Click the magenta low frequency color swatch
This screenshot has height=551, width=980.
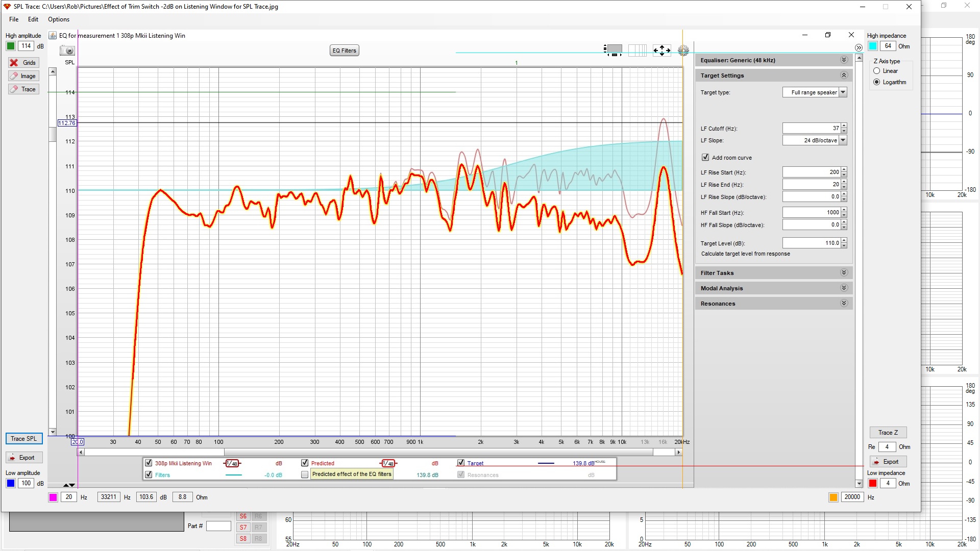point(53,497)
